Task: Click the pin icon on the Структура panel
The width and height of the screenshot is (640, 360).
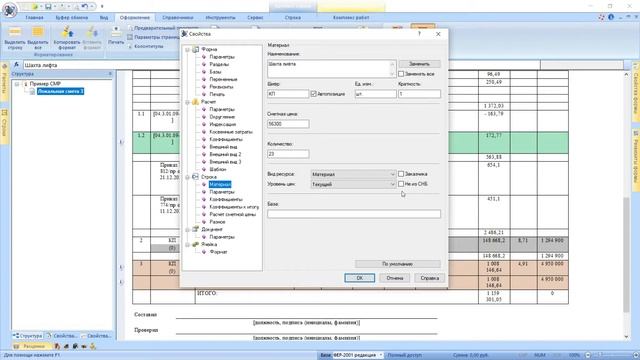Action: tap(110, 74)
